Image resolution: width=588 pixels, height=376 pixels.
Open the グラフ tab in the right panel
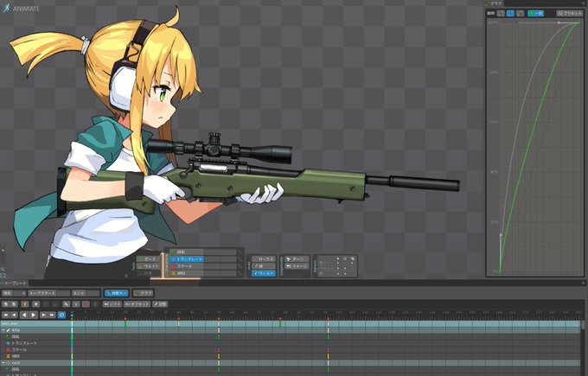coord(496,3)
